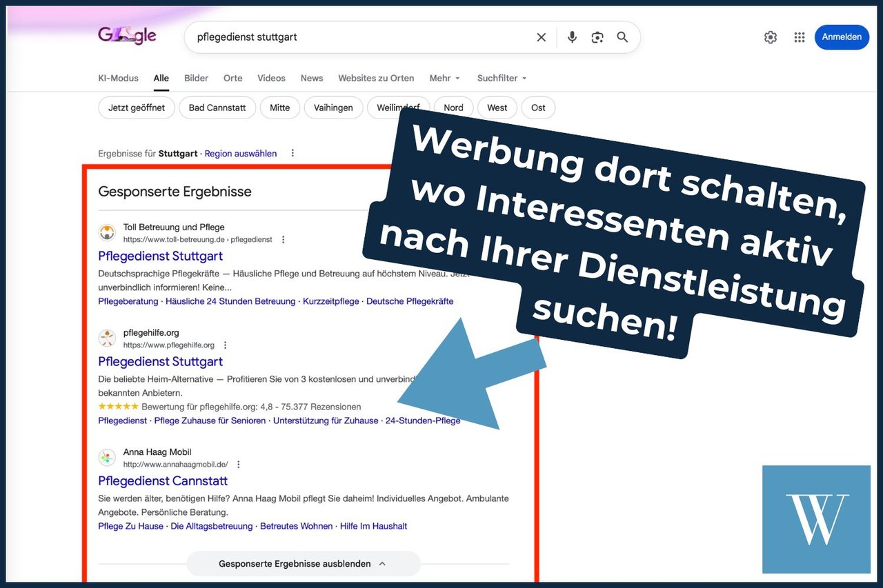Click the Region auswählen link

(241, 153)
